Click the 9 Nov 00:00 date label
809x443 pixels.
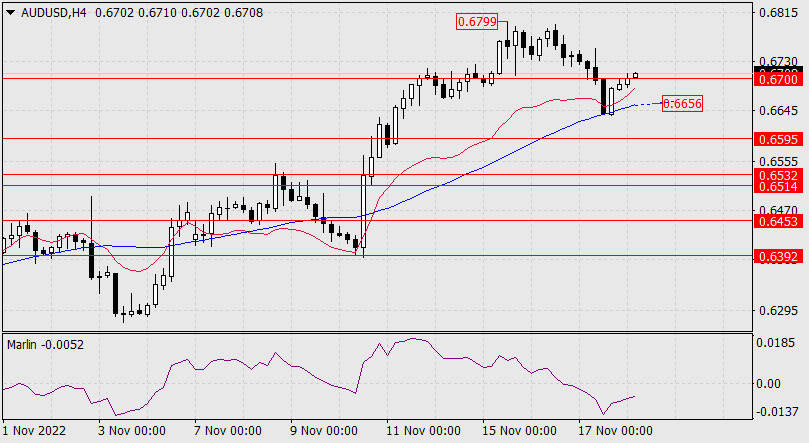[323, 431]
